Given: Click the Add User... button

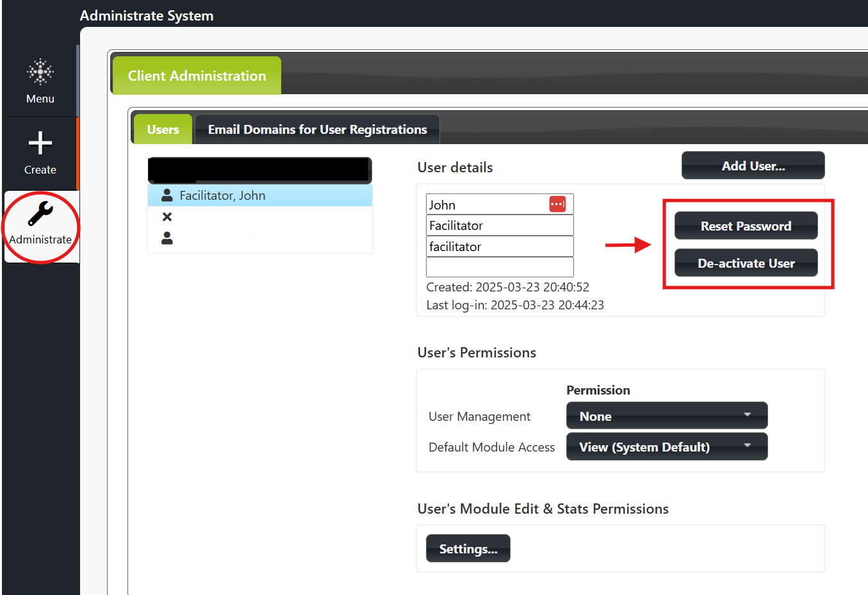Looking at the screenshot, I should [753, 166].
